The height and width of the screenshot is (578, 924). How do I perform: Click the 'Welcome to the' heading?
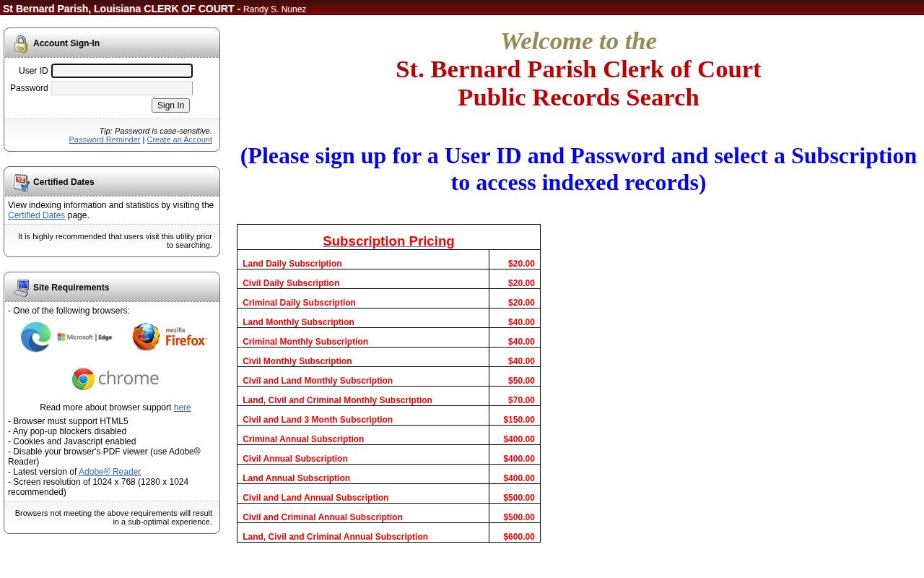578,41
